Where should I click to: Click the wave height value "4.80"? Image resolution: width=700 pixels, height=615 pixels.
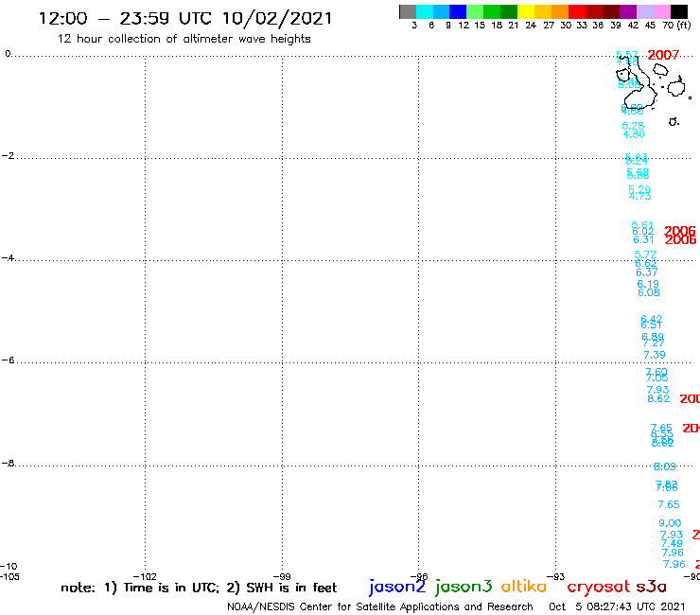tap(634, 134)
